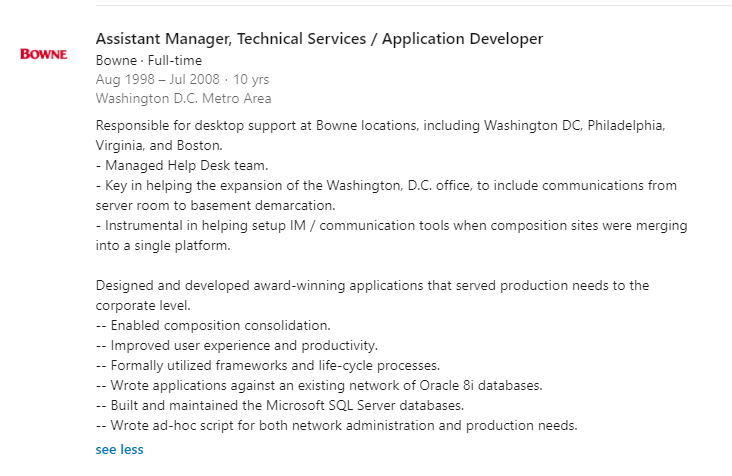Viewport: 732px width, 476px height.
Task: Click the 'Wrote ad-hoc script' bullet line
Action: (x=337, y=426)
